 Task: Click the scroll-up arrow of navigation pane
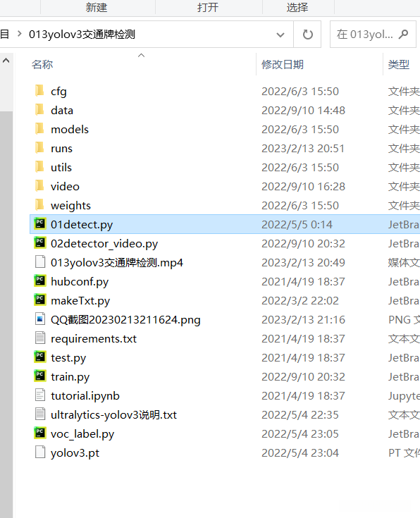point(6,61)
